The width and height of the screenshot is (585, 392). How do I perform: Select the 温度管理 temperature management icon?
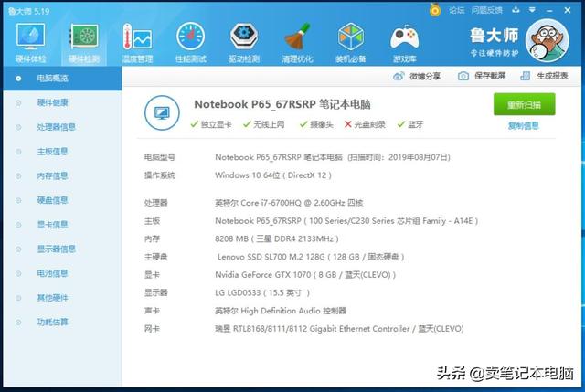[137, 40]
